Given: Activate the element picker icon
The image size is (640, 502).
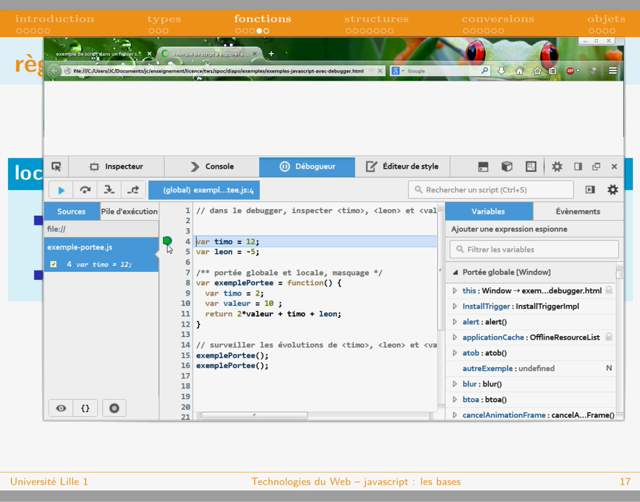Looking at the screenshot, I should coord(57,167).
